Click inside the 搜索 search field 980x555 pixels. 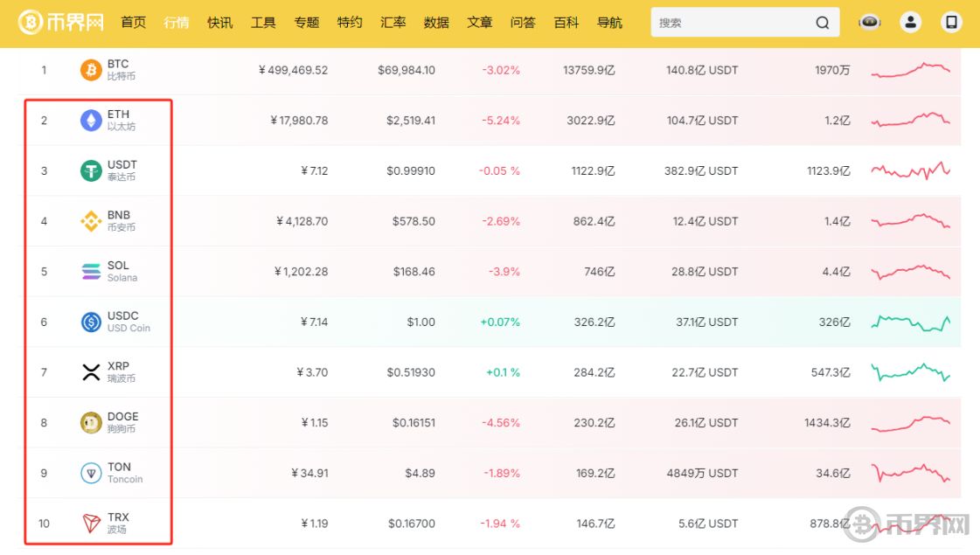730,23
